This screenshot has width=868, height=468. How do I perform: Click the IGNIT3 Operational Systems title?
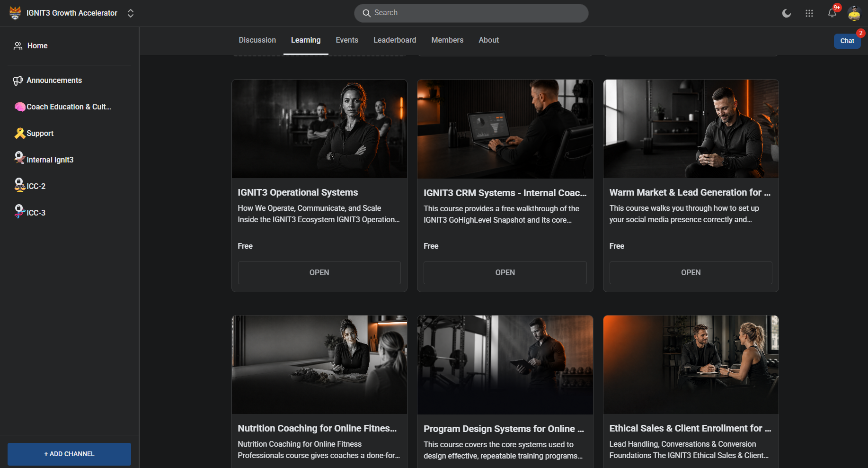click(x=298, y=193)
